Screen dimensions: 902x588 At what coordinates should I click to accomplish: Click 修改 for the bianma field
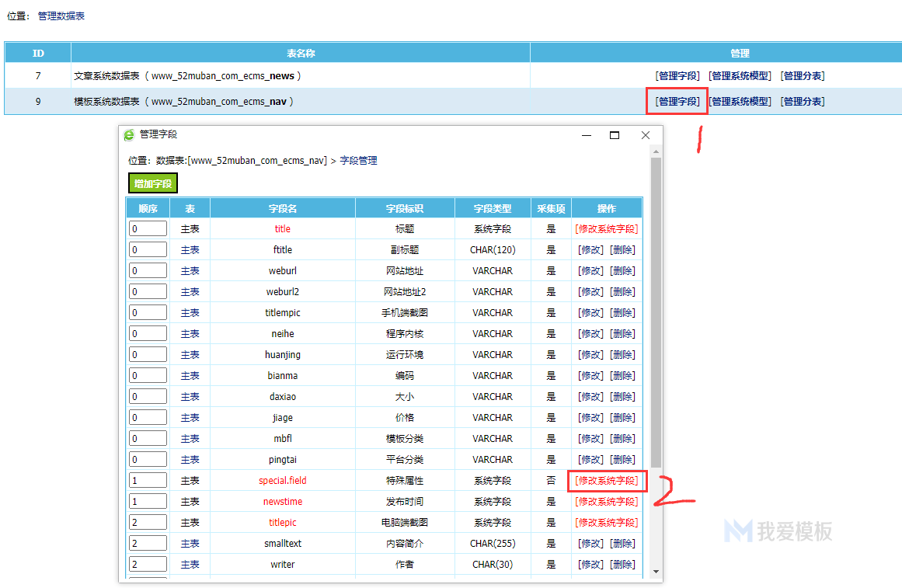pyautogui.click(x=590, y=376)
